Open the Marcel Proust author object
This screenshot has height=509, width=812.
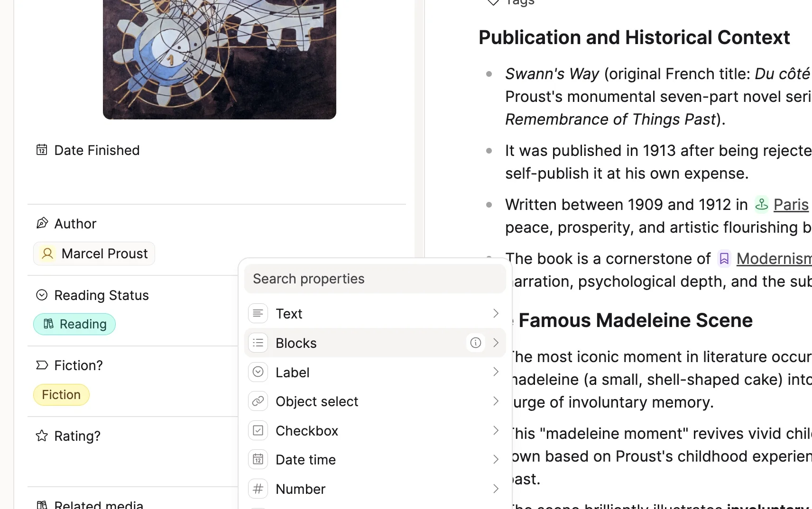[94, 254]
